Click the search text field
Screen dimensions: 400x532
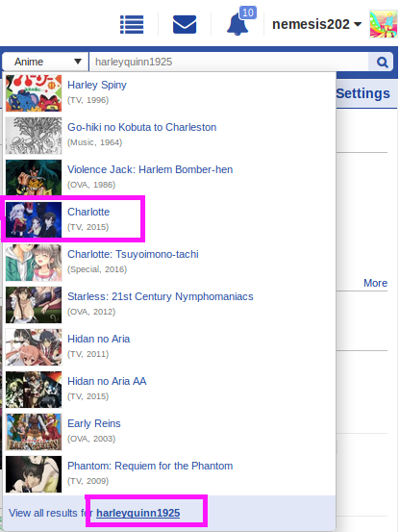pos(229,62)
